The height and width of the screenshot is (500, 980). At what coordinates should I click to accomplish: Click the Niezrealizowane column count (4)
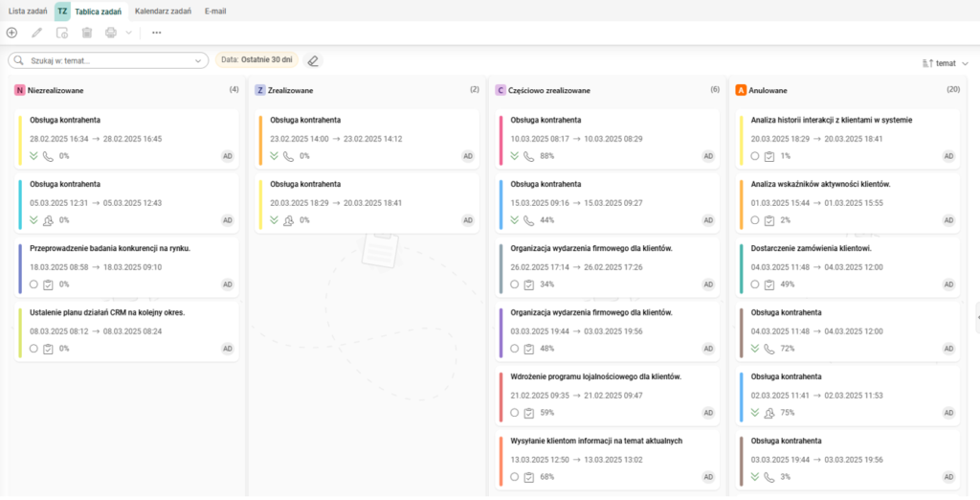(x=234, y=89)
